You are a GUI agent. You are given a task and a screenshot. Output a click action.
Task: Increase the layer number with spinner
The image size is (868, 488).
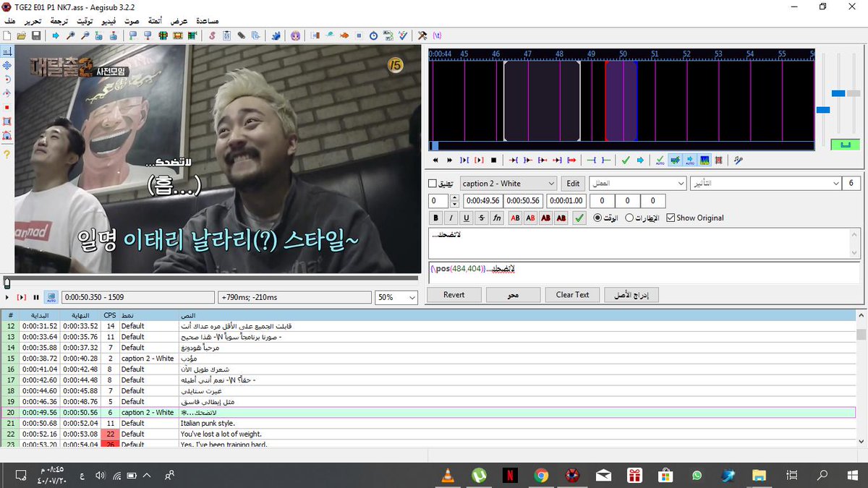point(454,197)
